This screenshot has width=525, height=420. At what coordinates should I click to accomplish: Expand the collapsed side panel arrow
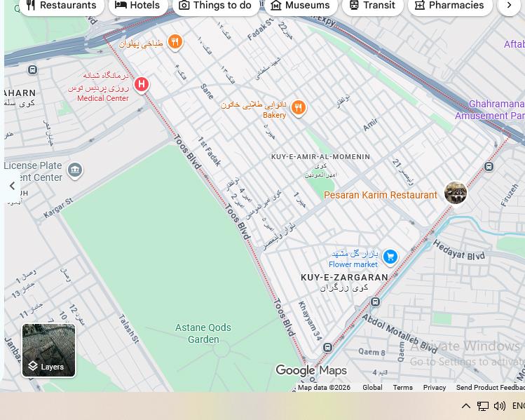pyautogui.click(x=12, y=186)
